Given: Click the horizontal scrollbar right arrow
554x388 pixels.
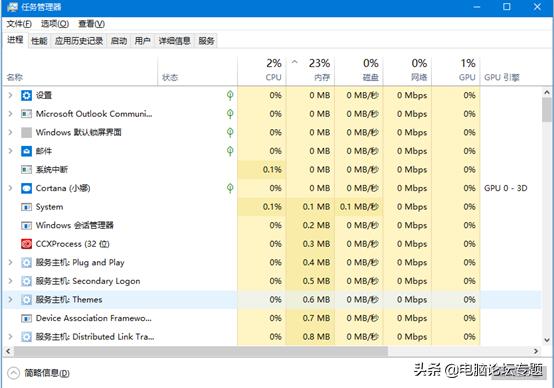Looking at the screenshot, I should pos(536,351).
